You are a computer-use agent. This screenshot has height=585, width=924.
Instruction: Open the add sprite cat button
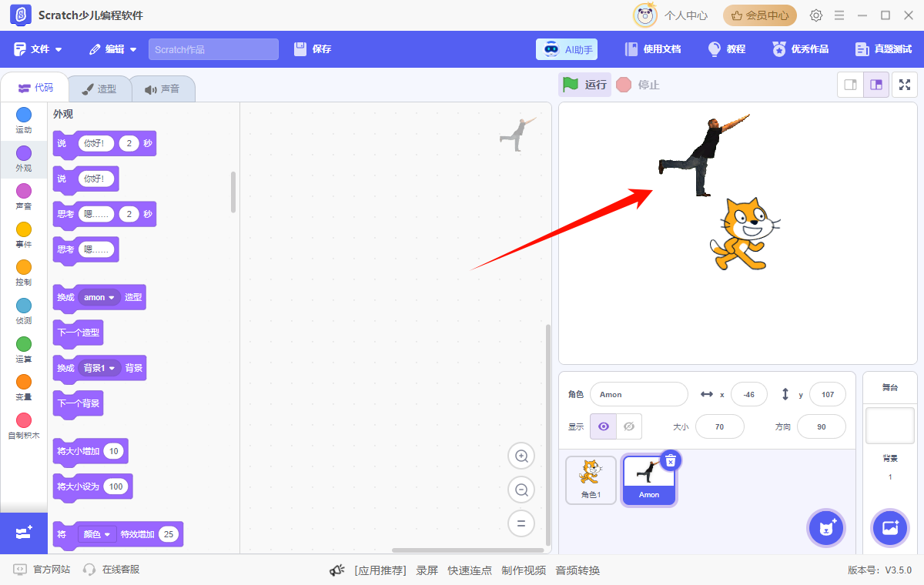826,528
